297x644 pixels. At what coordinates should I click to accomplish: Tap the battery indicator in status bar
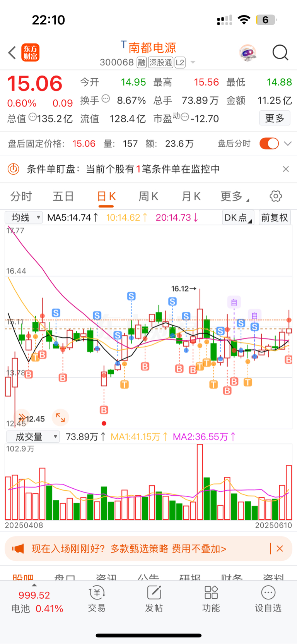point(266,20)
